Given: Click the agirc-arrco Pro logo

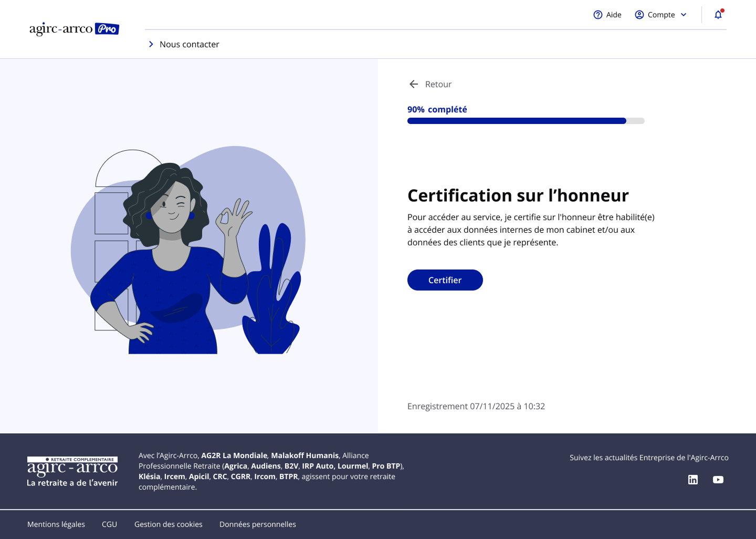Looking at the screenshot, I should 74,29.
